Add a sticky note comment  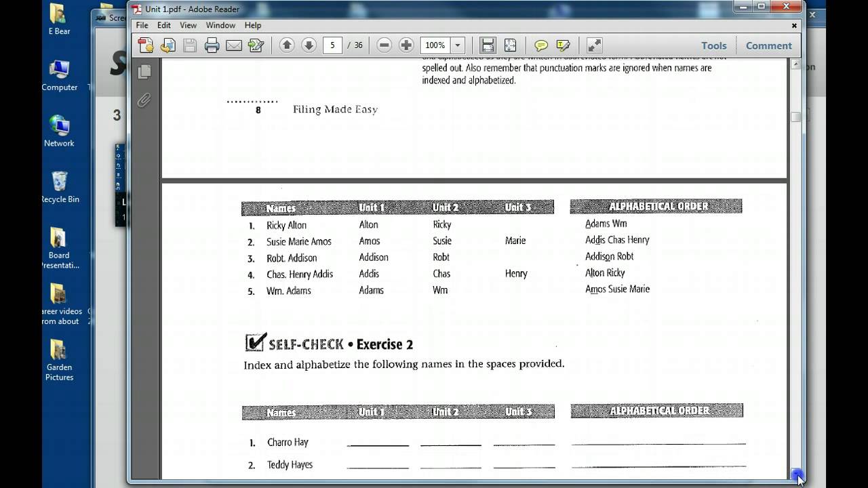click(541, 45)
